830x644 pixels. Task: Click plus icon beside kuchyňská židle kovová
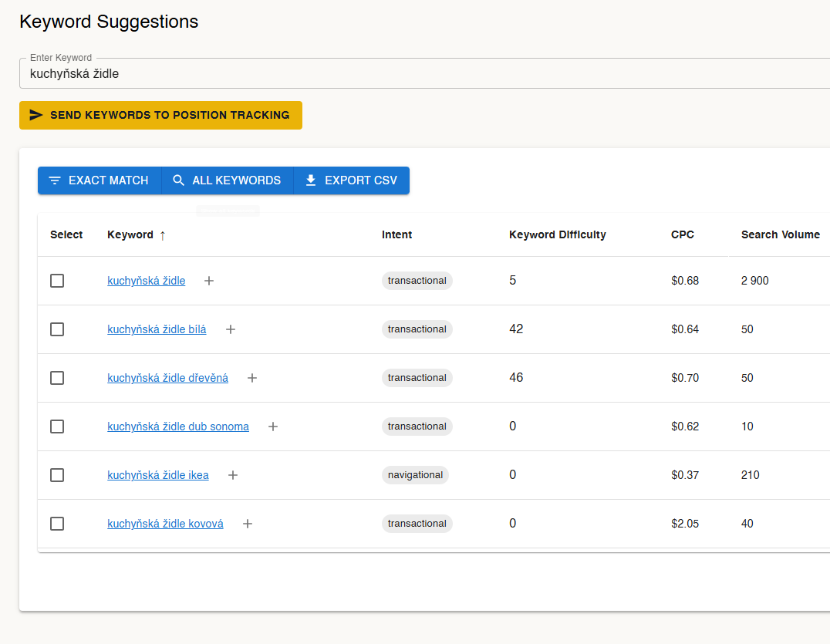click(247, 524)
